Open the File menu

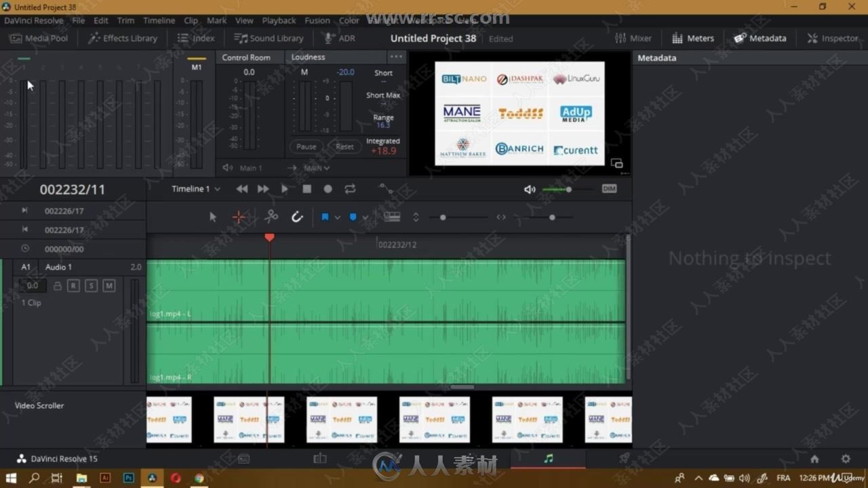point(79,20)
